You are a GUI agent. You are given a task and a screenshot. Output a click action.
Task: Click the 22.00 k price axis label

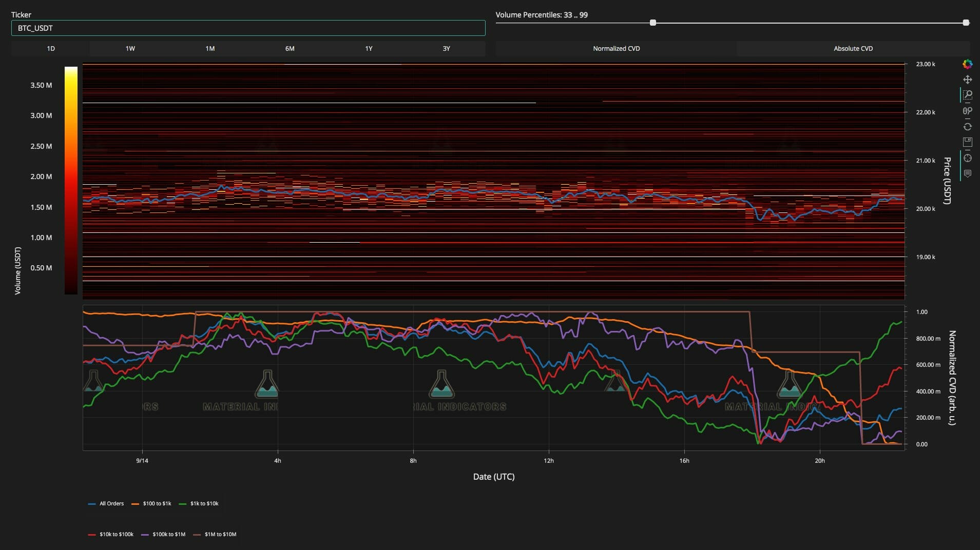click(926, 112)
